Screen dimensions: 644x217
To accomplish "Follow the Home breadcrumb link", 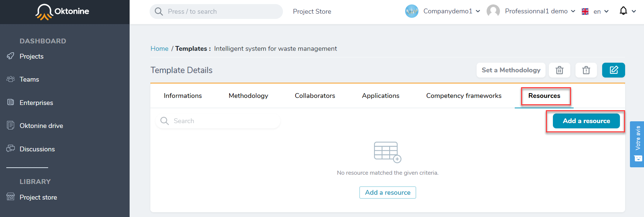I will (159, 49).
